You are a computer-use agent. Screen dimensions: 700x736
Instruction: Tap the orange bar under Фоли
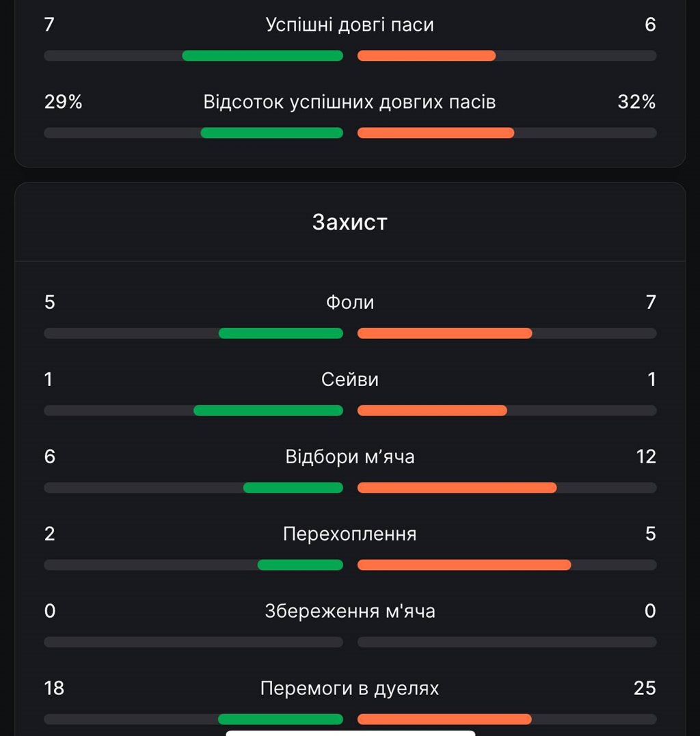pyautogui.click(x=444, y=333)
